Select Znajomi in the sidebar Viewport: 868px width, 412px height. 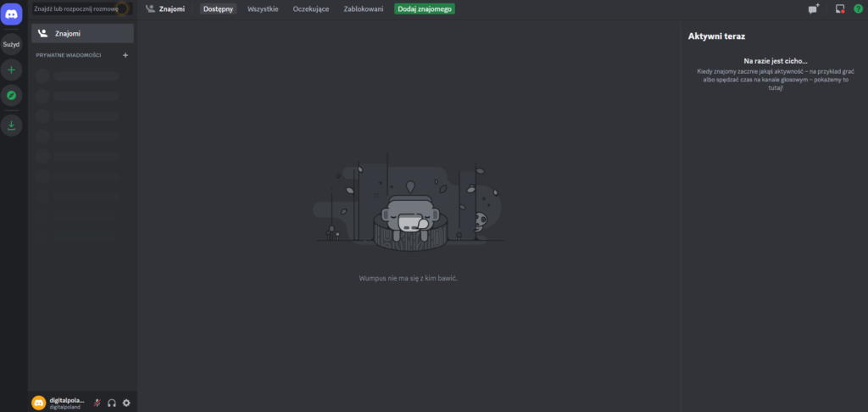tap(82, 33)
